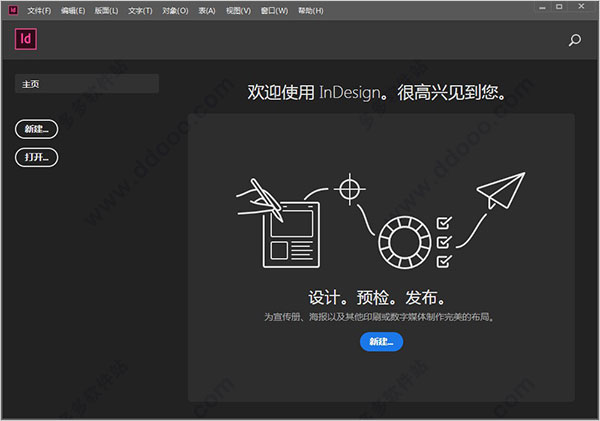Click the 欢迎使用 InDesign welcome heading
600x421 pixels.
tap(377, 92)
